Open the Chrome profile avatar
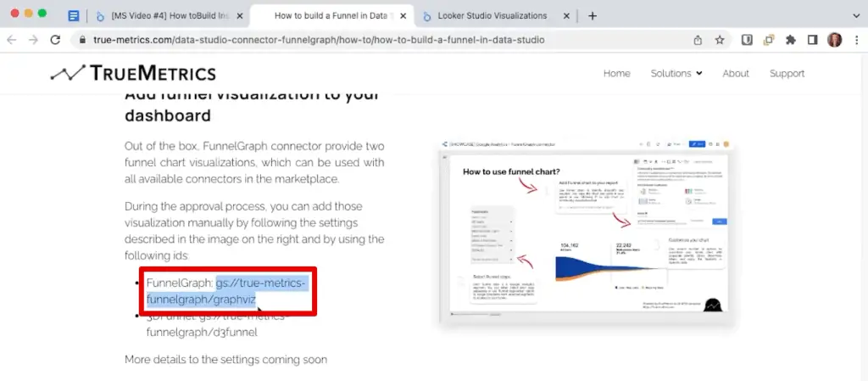This screenshot has height=381, width=868. tap(833, 40)
